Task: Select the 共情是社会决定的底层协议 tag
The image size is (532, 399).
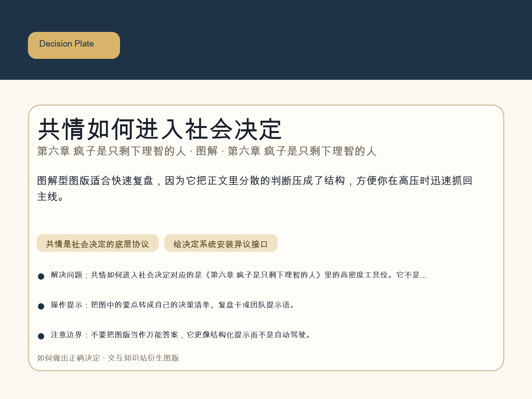Action: (x=97, y=243)
